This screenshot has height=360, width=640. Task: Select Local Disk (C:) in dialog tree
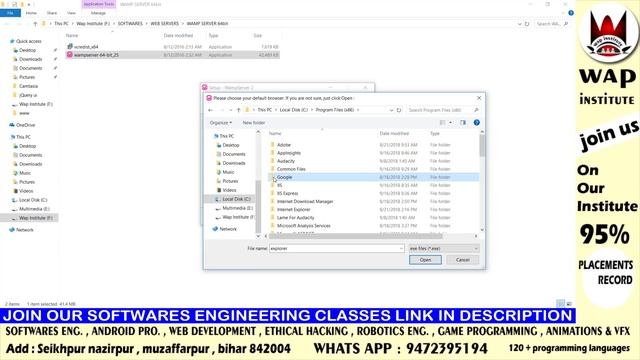point(236,199)
